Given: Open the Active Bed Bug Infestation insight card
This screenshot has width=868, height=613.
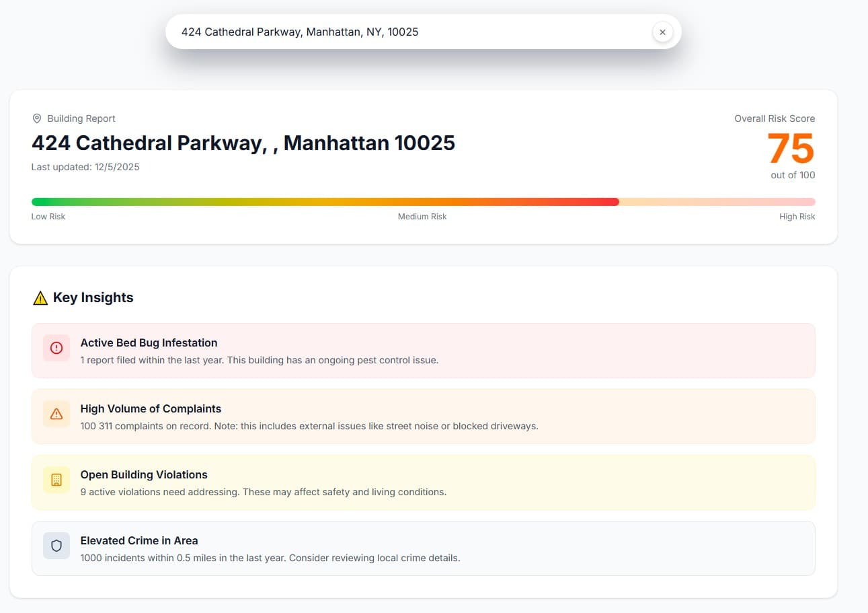Looking at the screenshot, I should pyautogui.click(x=423, y=351).
